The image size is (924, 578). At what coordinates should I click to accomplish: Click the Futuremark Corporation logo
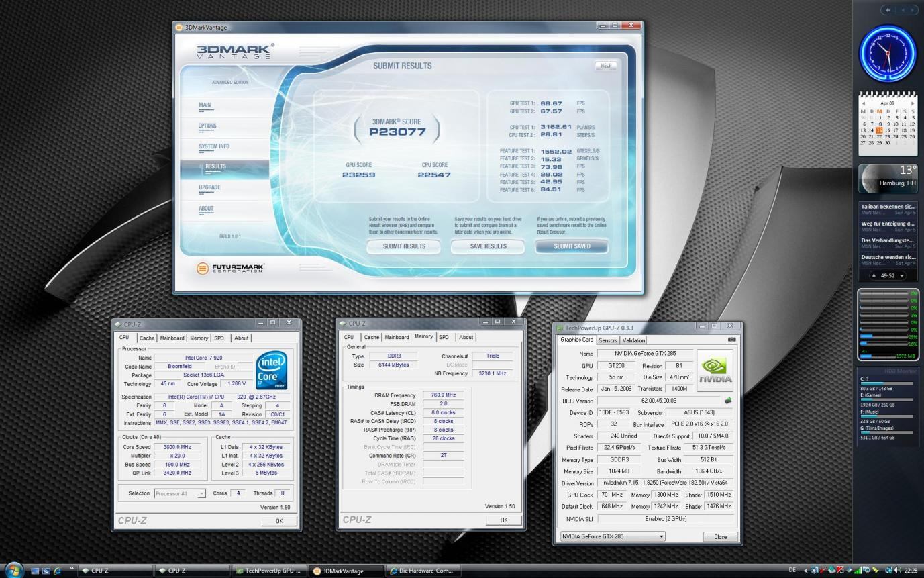click(x=230, y=269)
